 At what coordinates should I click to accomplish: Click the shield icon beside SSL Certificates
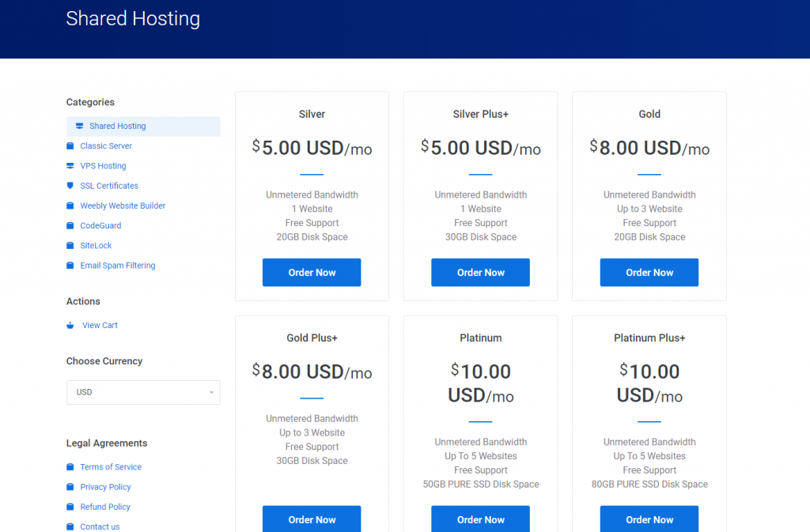coord(70,186)
